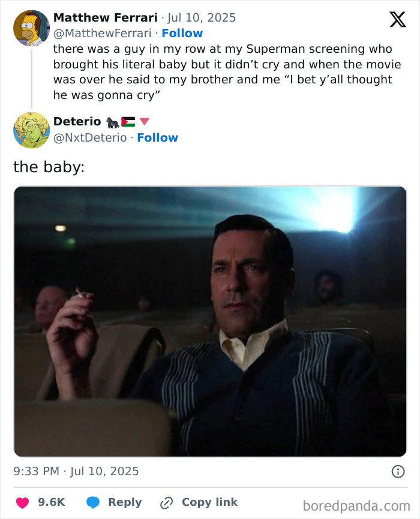This screenshot has width=420, height=519.
Task: Open Deterio's profile avatar
Action: (x=31, y=129)
